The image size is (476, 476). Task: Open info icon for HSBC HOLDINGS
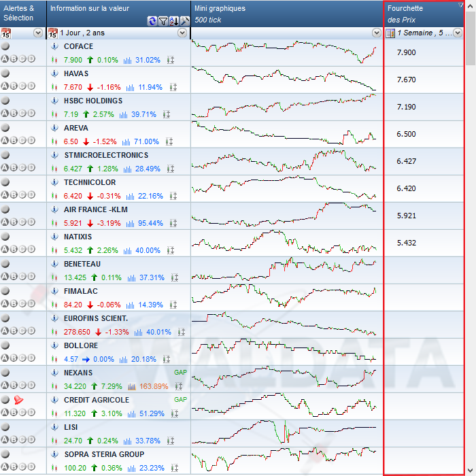54,101
